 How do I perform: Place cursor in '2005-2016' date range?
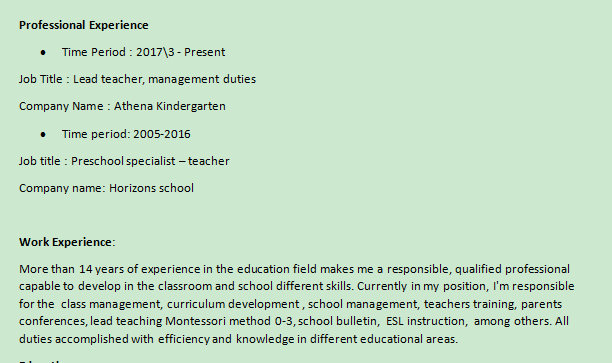tap(162, 134)
